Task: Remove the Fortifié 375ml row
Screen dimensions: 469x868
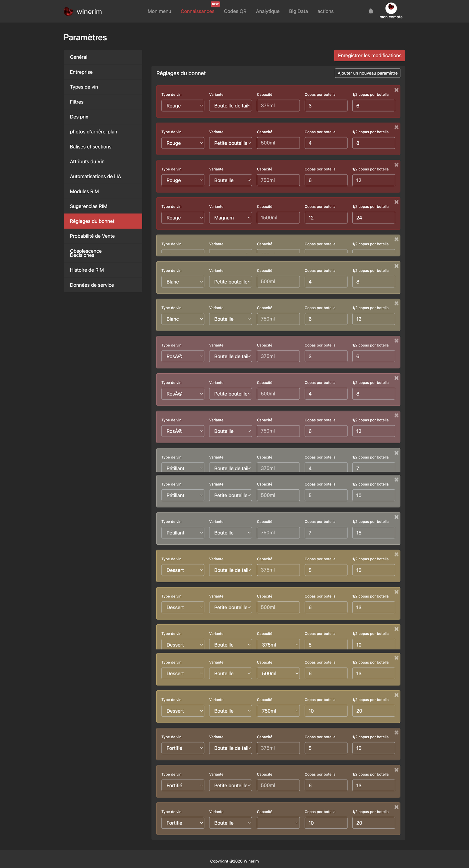Action: click(396, 732)
